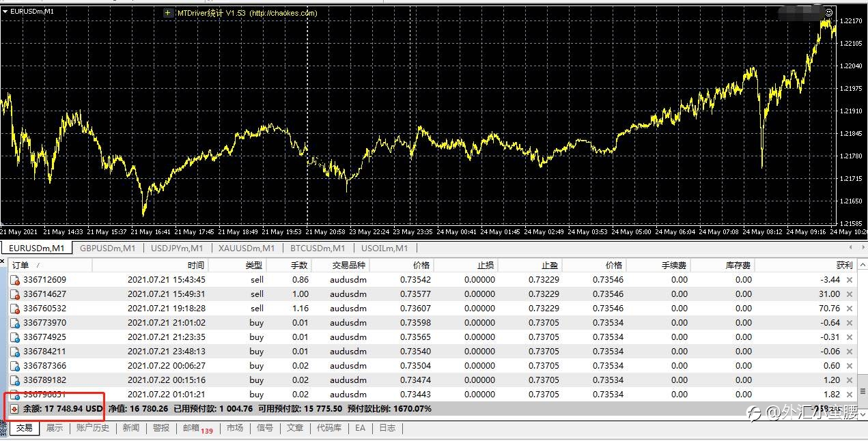868x441 pixels.
Task: Sort orders by the 订单 column header
Action: [20, 265]
